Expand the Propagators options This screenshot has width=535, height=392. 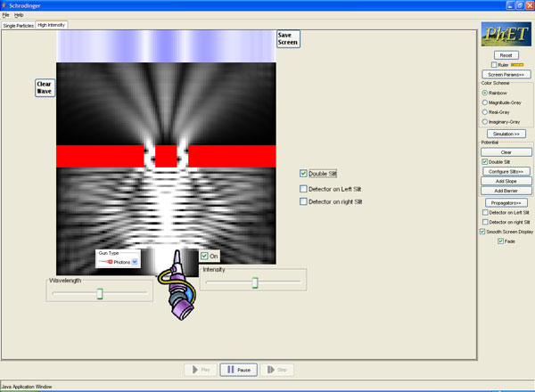[x=506, y=203]
